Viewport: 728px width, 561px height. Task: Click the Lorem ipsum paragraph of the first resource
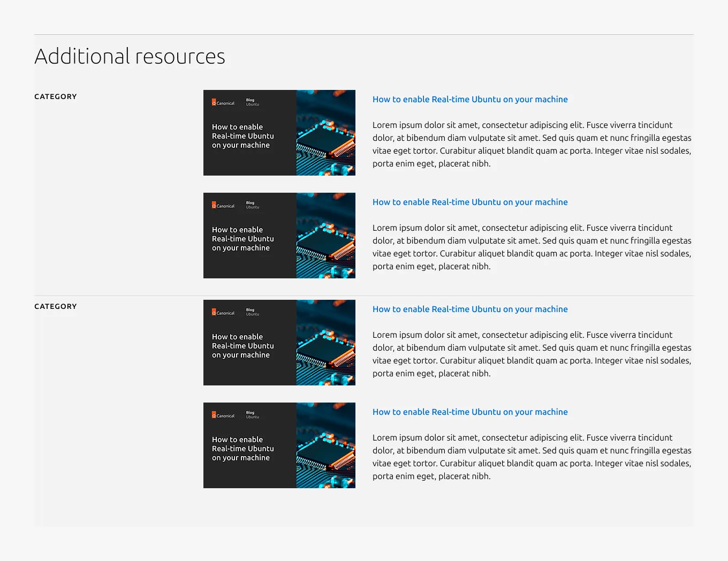(532, 145)
